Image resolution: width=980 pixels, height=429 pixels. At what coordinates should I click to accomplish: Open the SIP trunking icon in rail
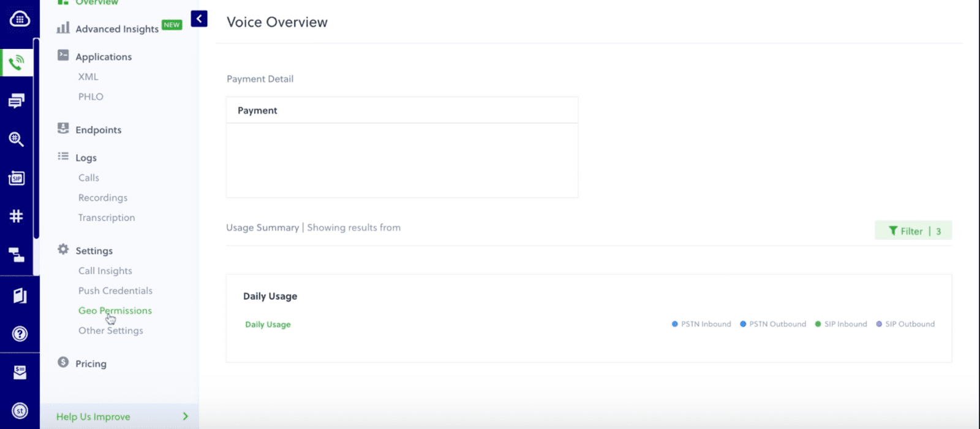(17, 178)
